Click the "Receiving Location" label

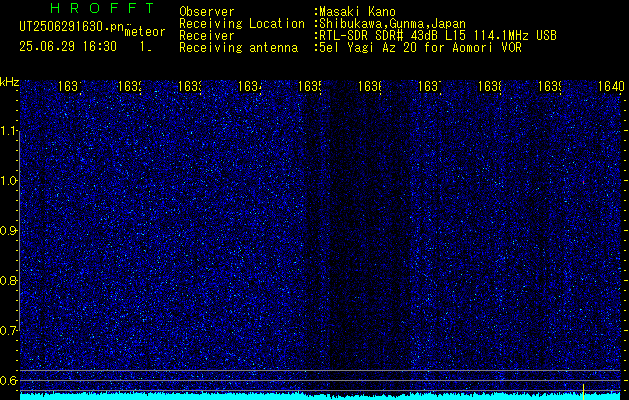point(242,24)
